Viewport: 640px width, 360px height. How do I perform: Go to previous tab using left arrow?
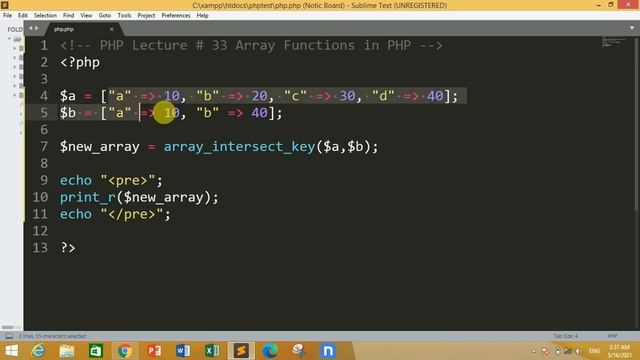pos(30,28)
